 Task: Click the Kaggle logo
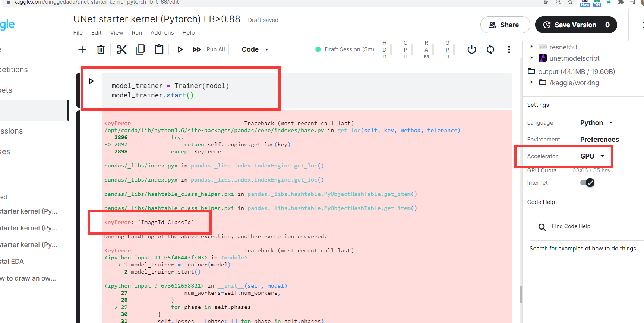point(7,25)
